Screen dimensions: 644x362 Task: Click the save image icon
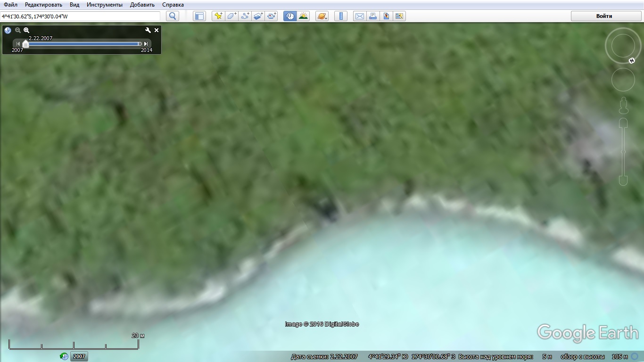coord(386,16)
